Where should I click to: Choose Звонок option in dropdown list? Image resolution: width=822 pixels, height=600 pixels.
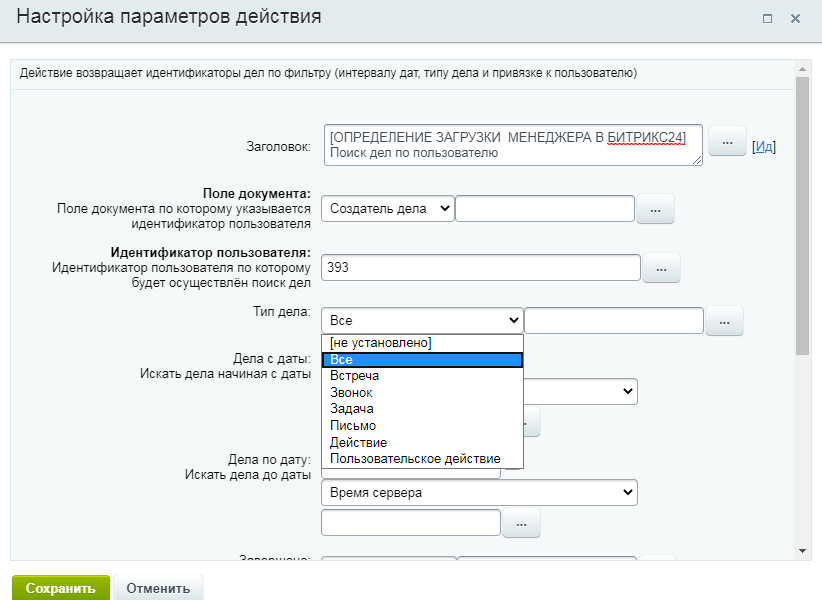coord(351,393)
